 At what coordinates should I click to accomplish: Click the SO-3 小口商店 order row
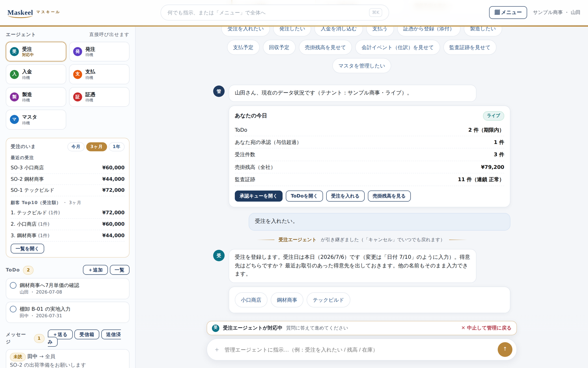[x=68, y=167]
